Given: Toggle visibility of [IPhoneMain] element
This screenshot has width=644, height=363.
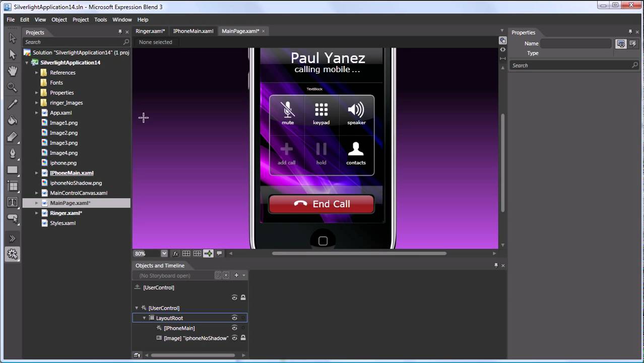Looking at the screenshot, I should coord(234,328).
